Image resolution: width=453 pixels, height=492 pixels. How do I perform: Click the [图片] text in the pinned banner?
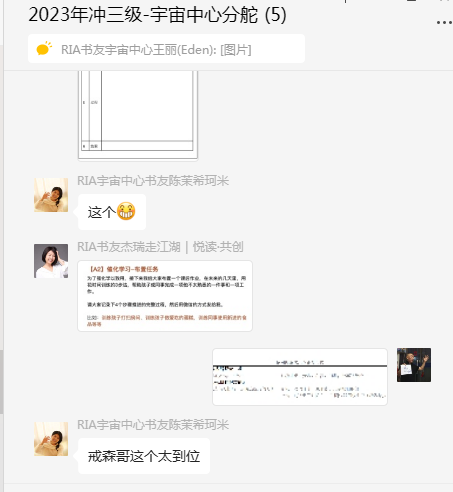[236, 50]
